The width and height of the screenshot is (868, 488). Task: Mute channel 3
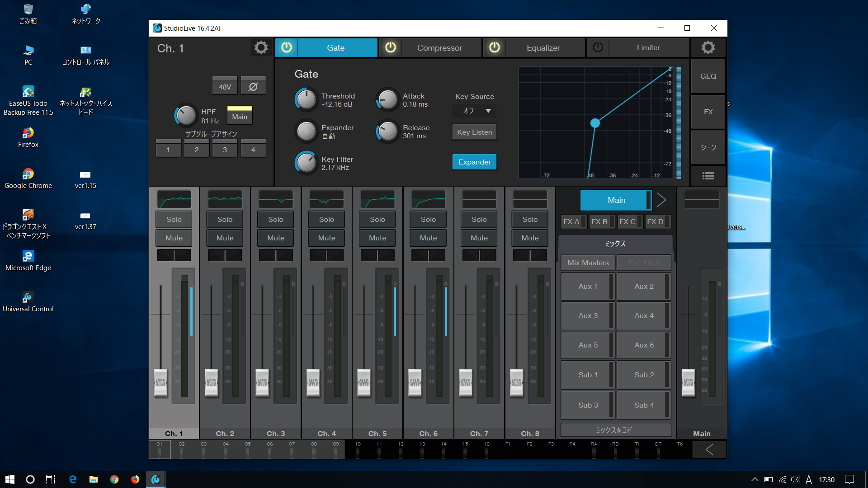coord(276,238)
